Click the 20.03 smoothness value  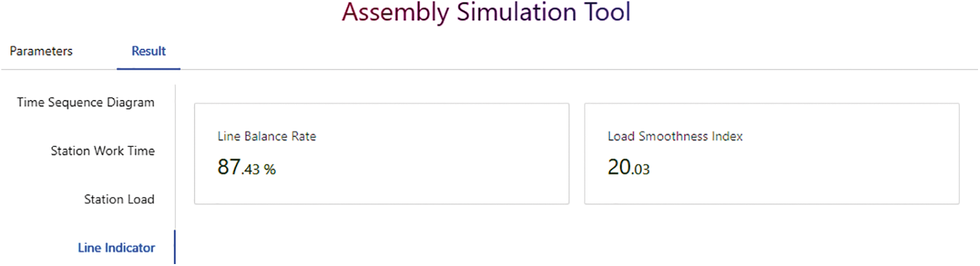[x=628, y=168]
